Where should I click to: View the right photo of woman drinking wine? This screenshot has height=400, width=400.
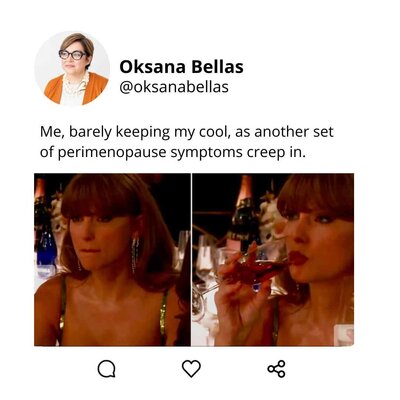coord(273,259)
